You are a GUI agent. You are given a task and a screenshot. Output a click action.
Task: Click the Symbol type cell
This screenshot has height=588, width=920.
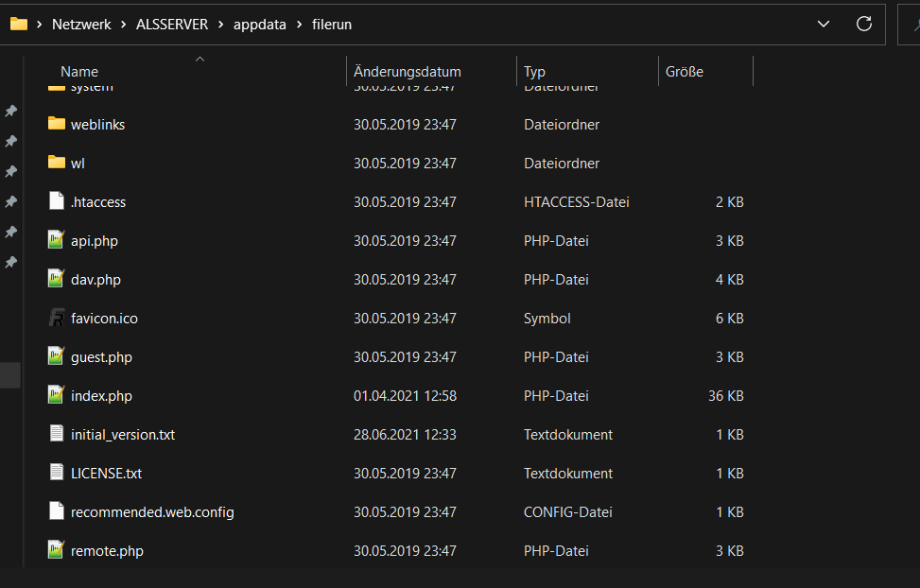pos(547,318)
